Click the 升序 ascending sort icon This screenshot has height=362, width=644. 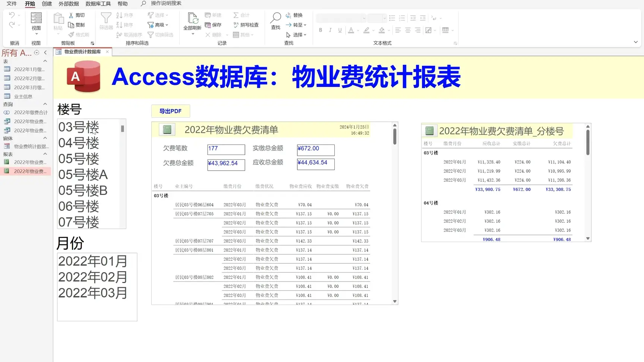click(x=119, y=15)
